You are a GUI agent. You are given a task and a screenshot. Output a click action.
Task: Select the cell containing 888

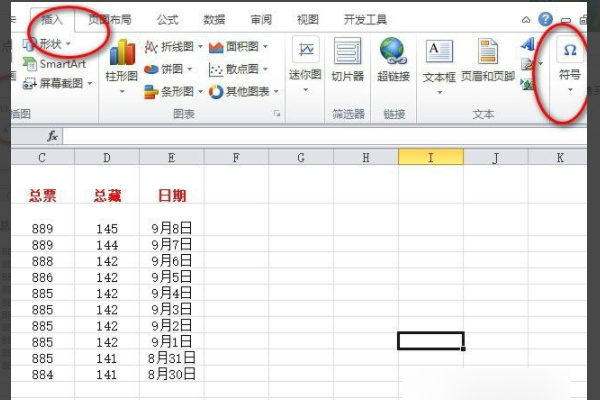42,260
